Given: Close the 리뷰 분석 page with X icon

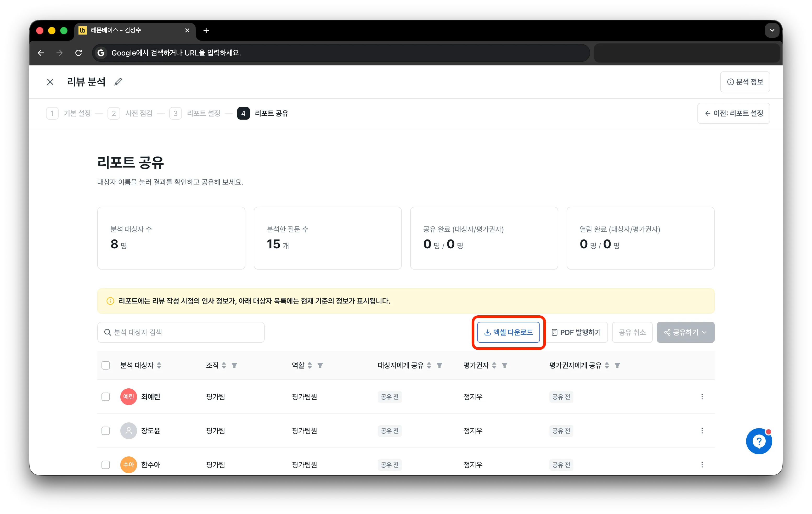Looking at the screenshot, I should (x=50, y=82).
